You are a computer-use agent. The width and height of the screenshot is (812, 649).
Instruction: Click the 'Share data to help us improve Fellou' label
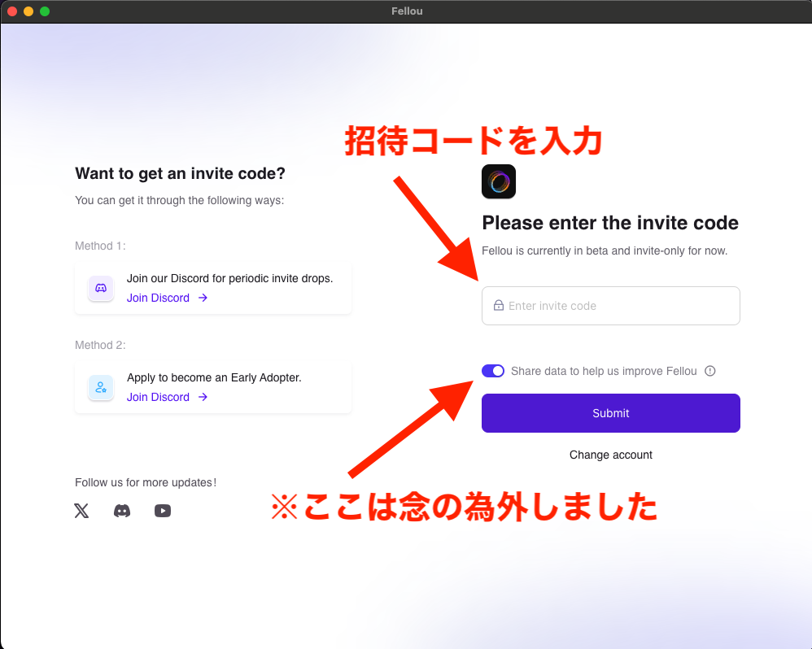(604, 371)
